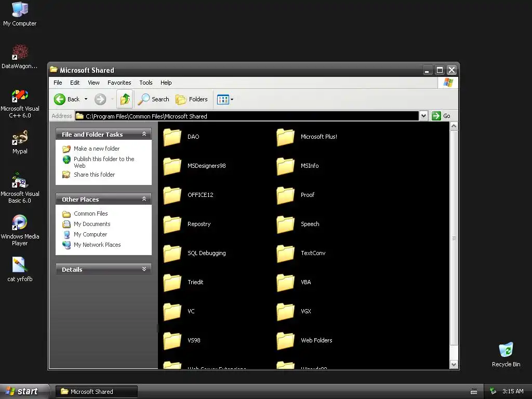Viewport: 532px width, 399px height.
Task: Select the Microsoft Plus! folder
Action: click(x=307, y=137)
